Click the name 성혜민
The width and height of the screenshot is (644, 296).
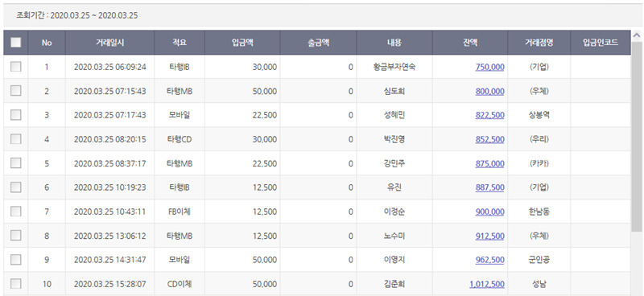(x=394, y=115)
